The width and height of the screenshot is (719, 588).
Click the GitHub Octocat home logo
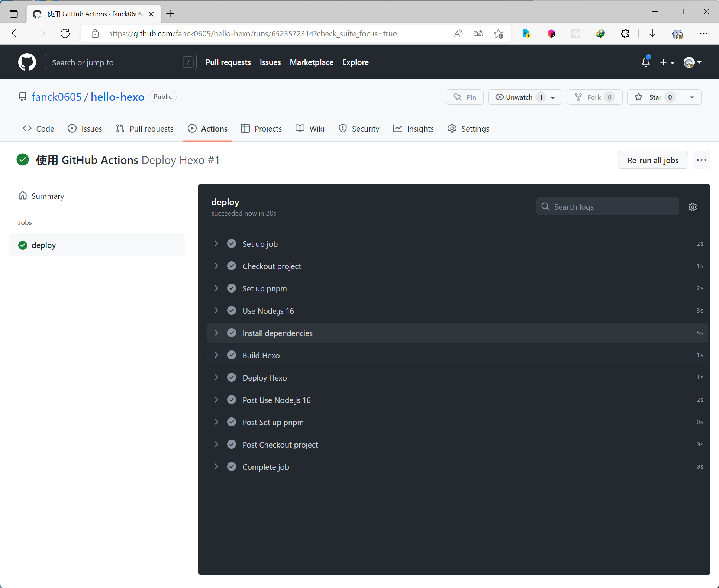point(27,62)
